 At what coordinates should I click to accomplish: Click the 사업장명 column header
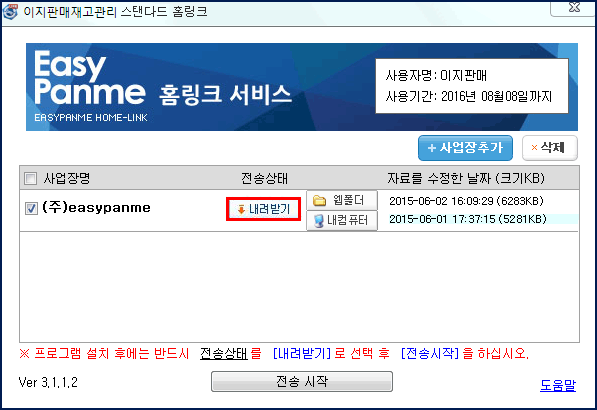coord(67,178)
